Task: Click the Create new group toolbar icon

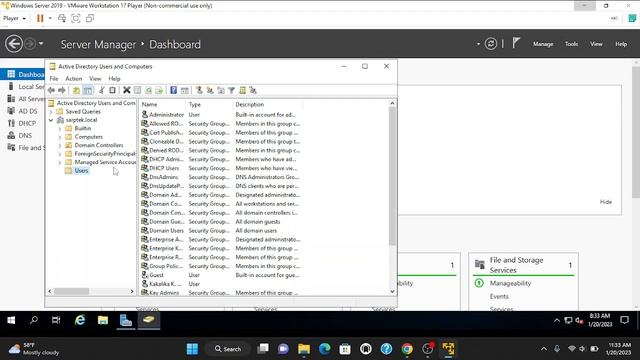Action: pyautogui.click(x=210, y=90)
